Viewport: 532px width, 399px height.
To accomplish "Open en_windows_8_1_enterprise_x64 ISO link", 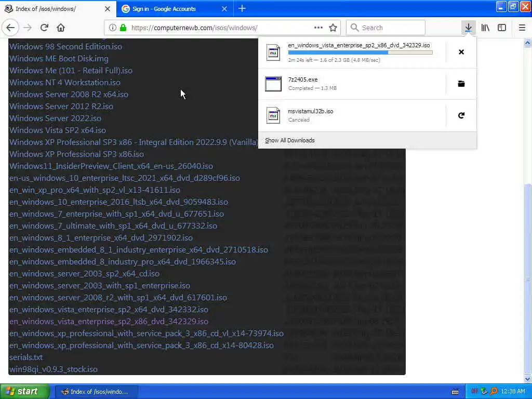I will [101, 238].
